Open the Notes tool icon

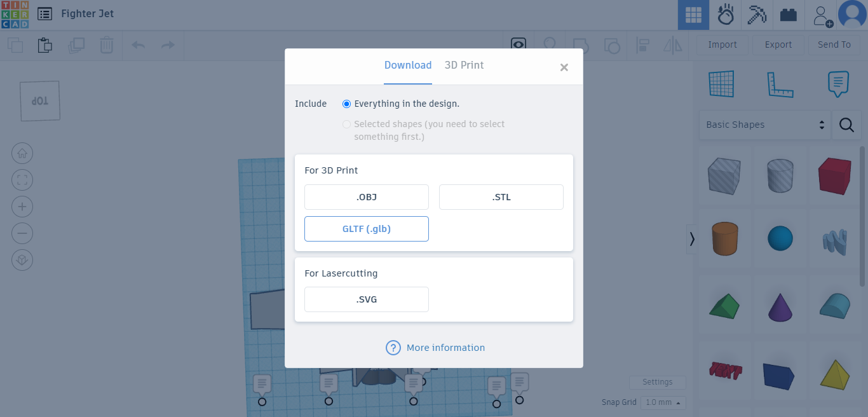click(838, 84)
